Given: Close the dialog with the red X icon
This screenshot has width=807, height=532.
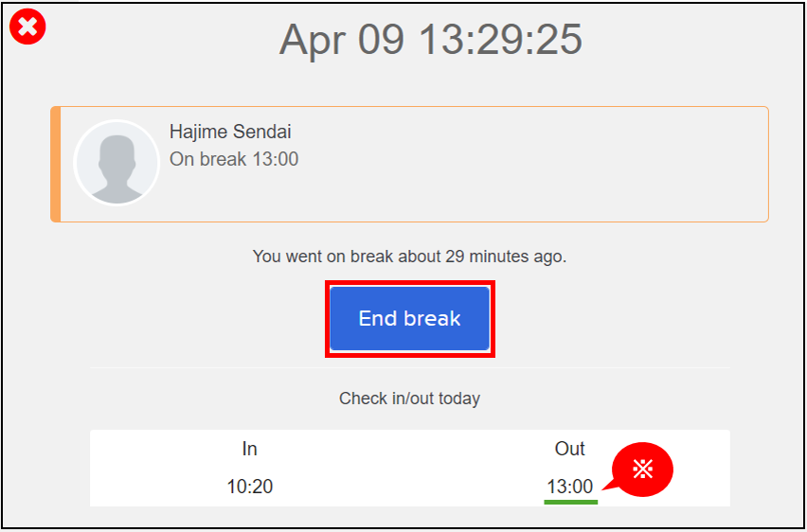Looking at the screenshot, I should tap(27, 27).
